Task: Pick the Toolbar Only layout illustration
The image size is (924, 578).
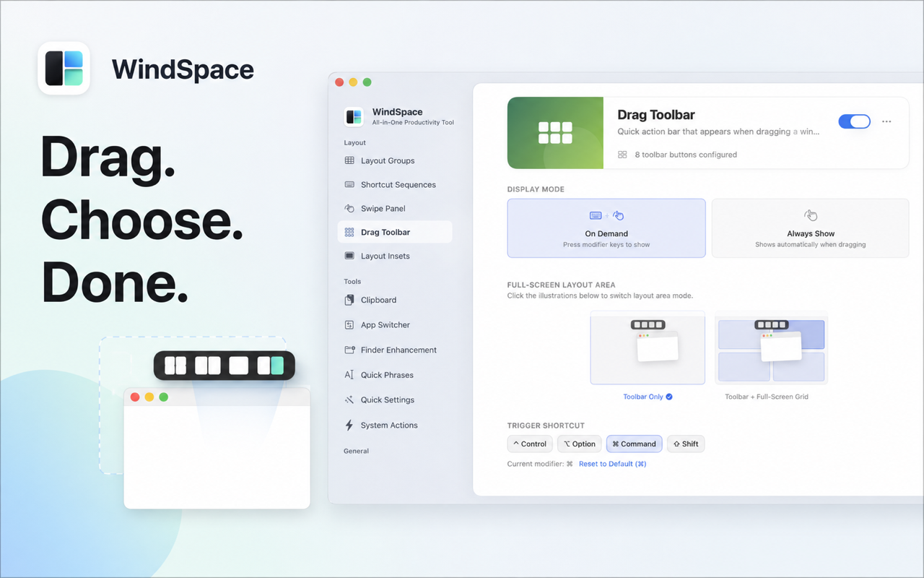Action: 648,348
